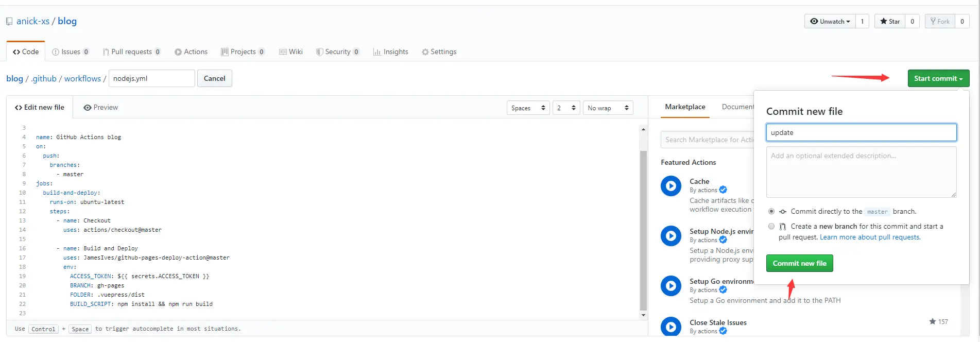The image size is (980, 342).
Task: Click the Fork button
Action: [940, 21]
